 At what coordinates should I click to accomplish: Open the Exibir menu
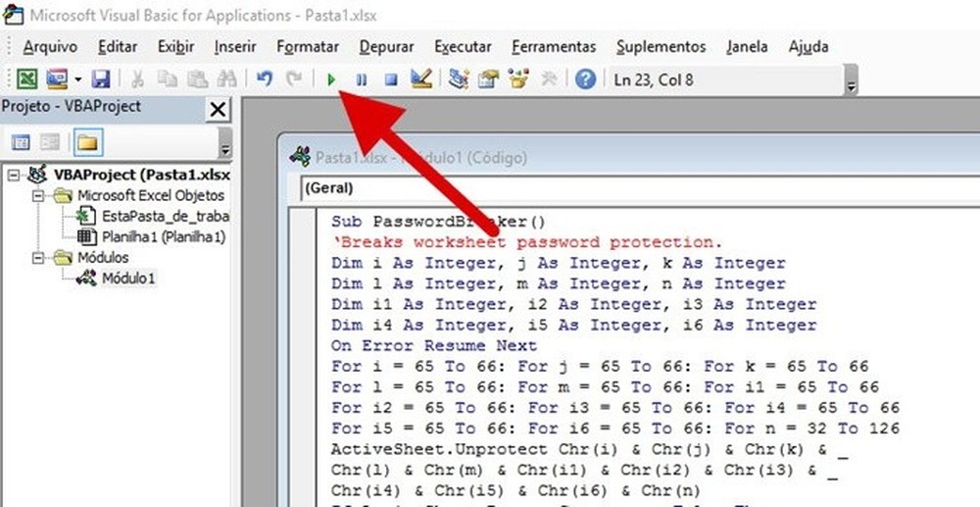coord(175,47)
